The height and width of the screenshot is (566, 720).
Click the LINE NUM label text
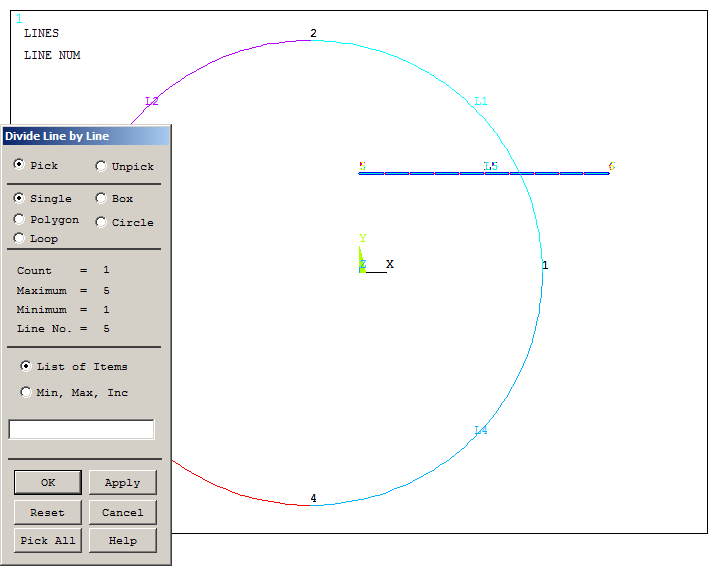[52, 55]
